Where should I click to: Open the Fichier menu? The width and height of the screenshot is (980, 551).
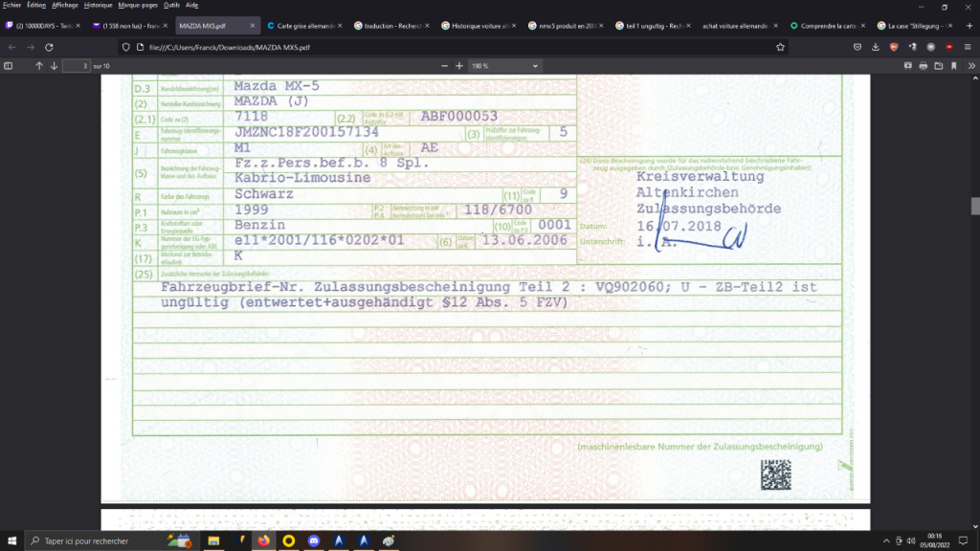click(x=11, y=5)
